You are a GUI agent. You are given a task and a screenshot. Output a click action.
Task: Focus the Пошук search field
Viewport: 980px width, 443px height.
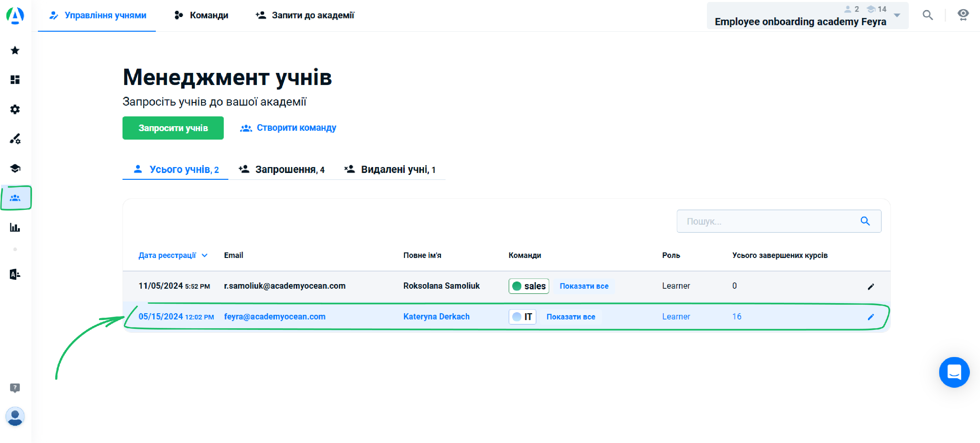point(778,221)
